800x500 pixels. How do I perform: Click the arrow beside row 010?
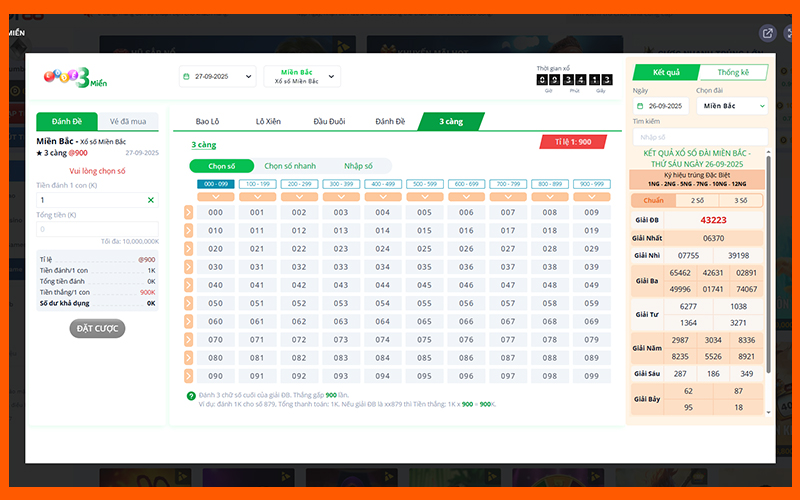[x=188, y=231]
